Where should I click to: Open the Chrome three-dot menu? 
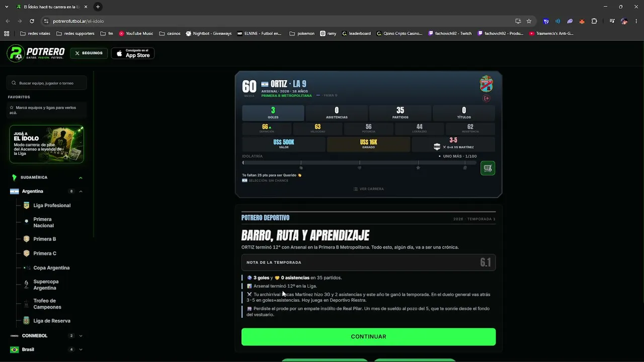click(x=636, y=21)
